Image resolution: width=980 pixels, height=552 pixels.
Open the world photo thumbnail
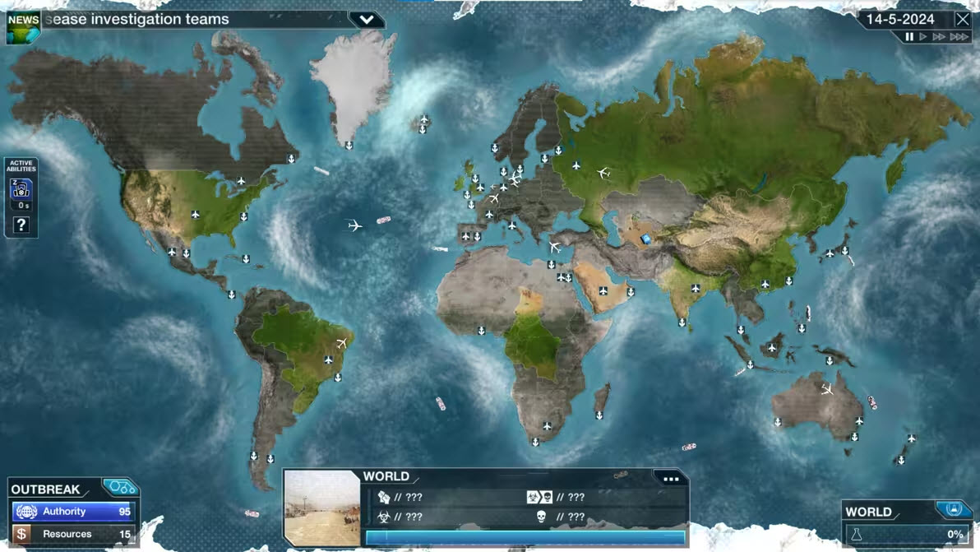pos(322,508)
